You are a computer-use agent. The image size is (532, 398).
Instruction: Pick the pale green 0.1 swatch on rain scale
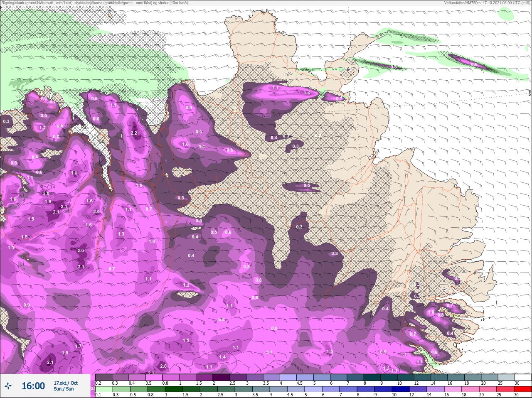point(103,389)
